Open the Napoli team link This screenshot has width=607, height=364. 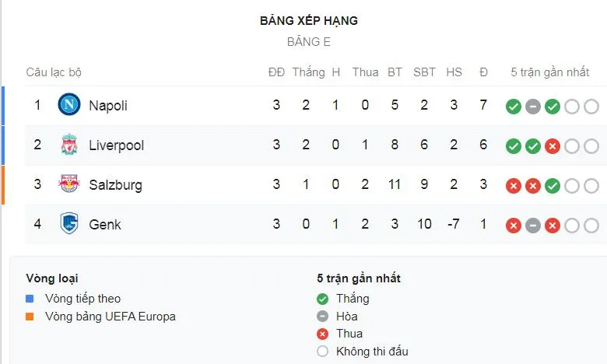[x=108, y=106]
